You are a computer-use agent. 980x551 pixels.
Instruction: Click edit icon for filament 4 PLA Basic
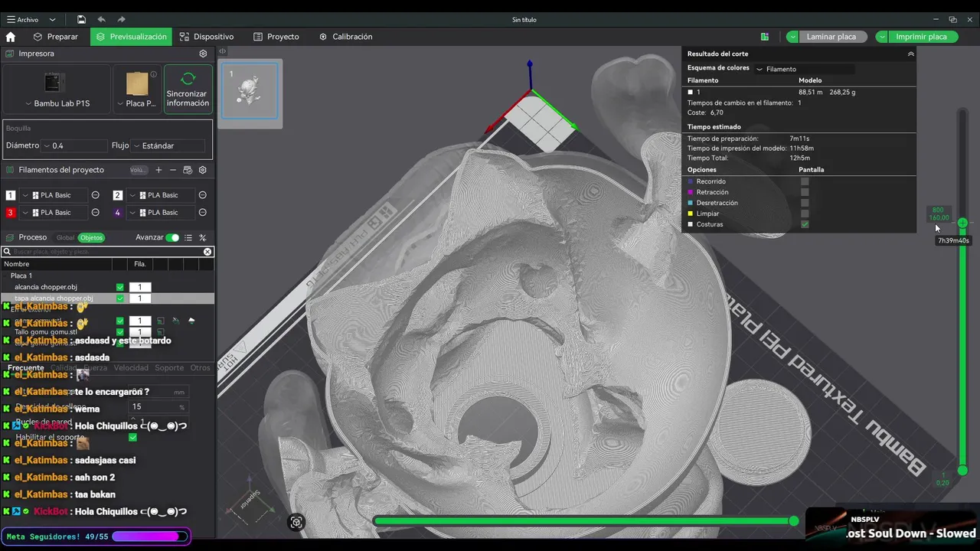[x=202, y=213]
